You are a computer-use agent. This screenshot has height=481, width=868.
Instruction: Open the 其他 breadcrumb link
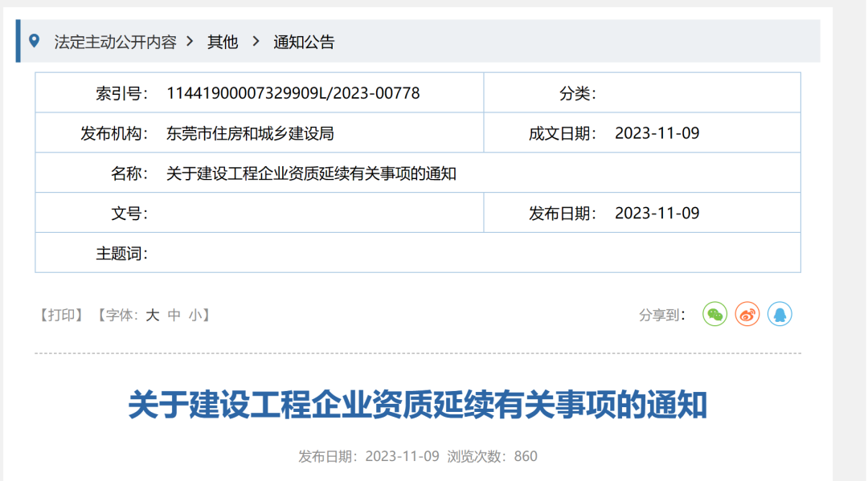(223, 42)
